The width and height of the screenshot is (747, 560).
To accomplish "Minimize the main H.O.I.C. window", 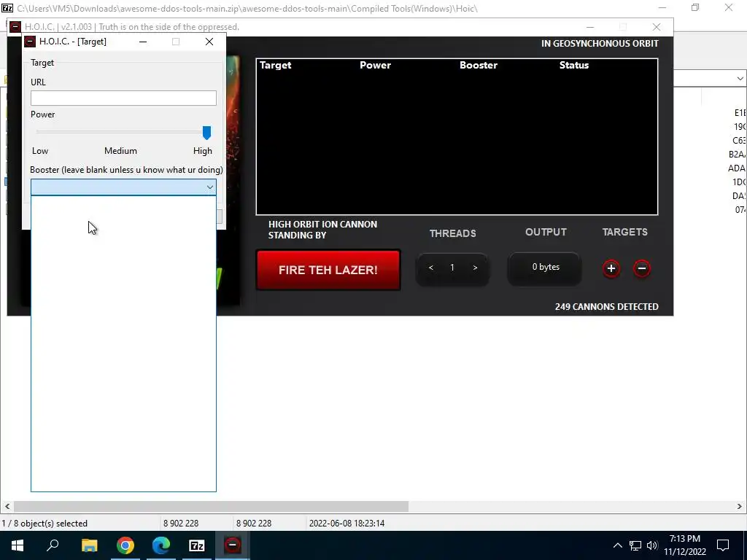I will pos(589,27).
